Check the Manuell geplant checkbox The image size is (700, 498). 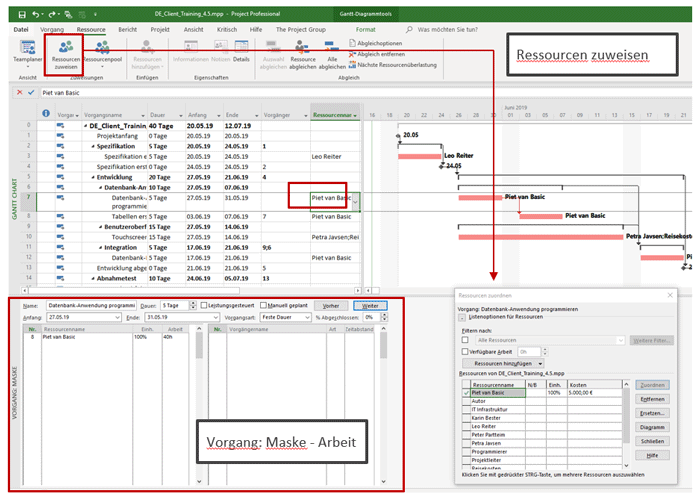[x=264, y=305]
